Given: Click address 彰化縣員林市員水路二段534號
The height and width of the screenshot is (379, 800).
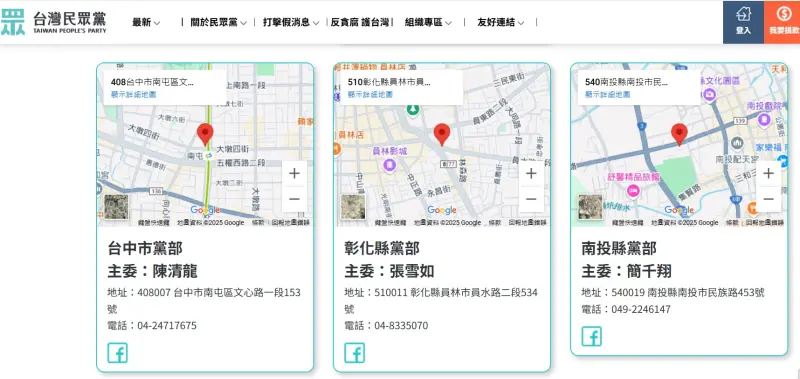Looking at the screenshot, I should coord(441,301).
